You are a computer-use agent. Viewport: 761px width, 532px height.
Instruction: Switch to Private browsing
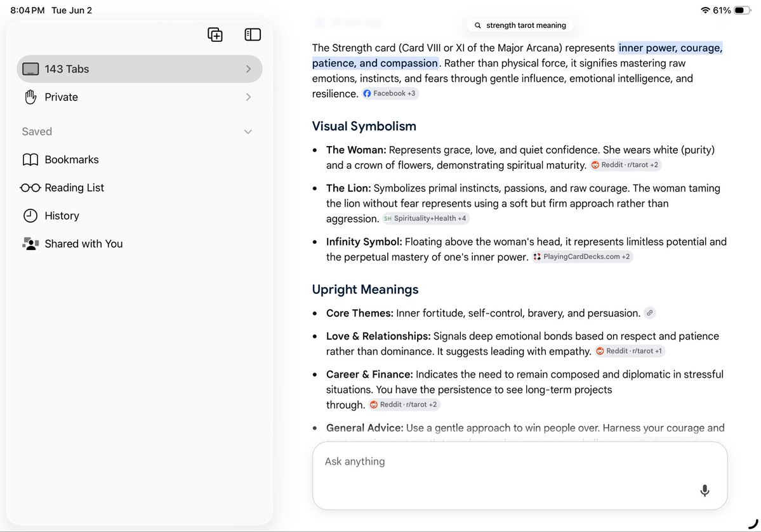[139, 97]
